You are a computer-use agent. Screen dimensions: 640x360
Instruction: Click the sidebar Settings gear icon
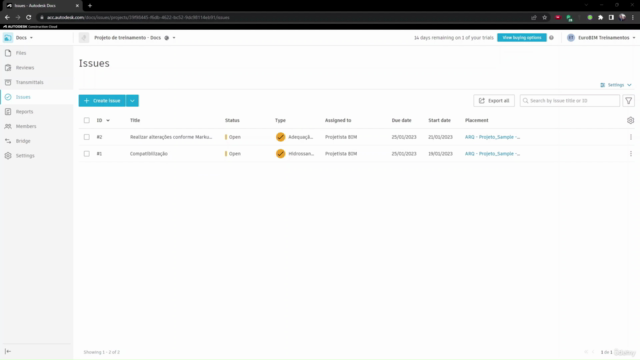[8, 156]
